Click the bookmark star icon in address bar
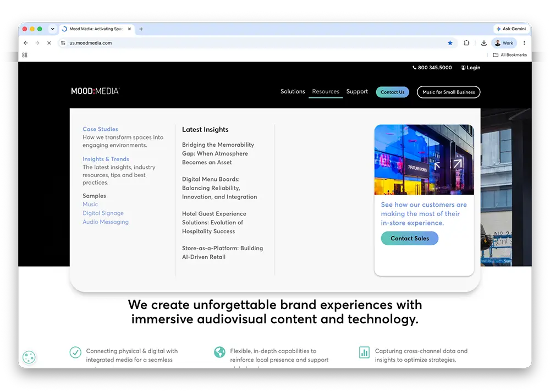Screen dimensions: 550x392 tap(450, 43)
